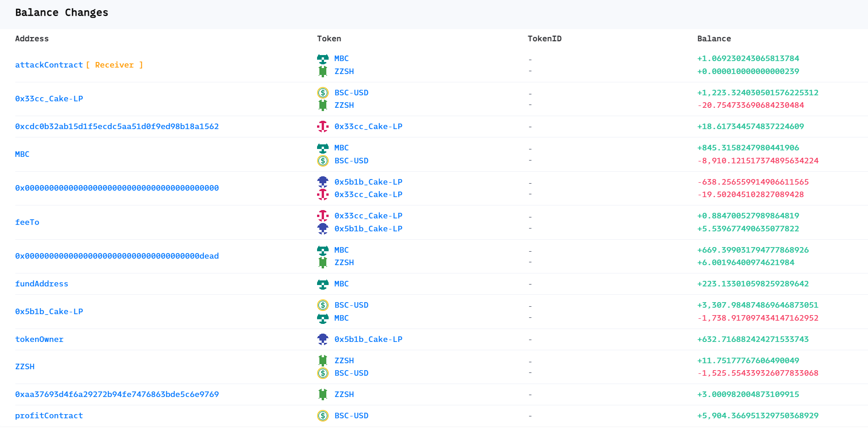Open 0x5b1b_Cake-LP token link in zero address row

(368, 182)
